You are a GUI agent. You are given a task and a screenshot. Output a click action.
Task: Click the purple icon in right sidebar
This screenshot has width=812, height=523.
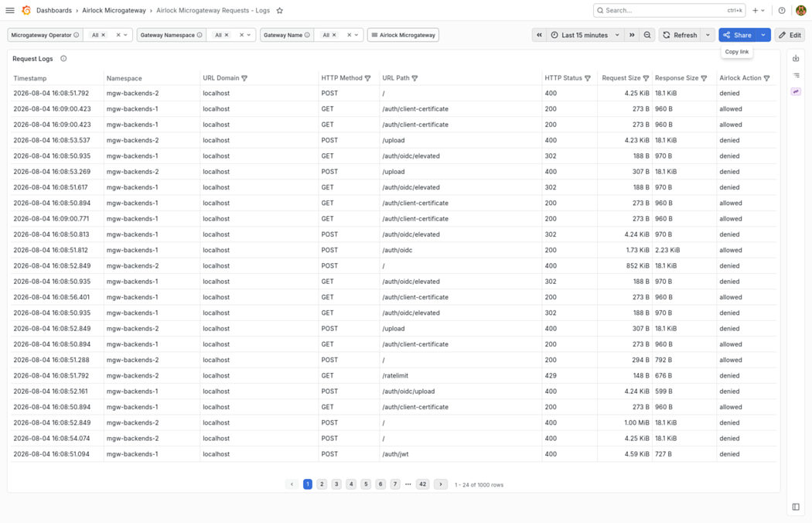click(796, 92)
